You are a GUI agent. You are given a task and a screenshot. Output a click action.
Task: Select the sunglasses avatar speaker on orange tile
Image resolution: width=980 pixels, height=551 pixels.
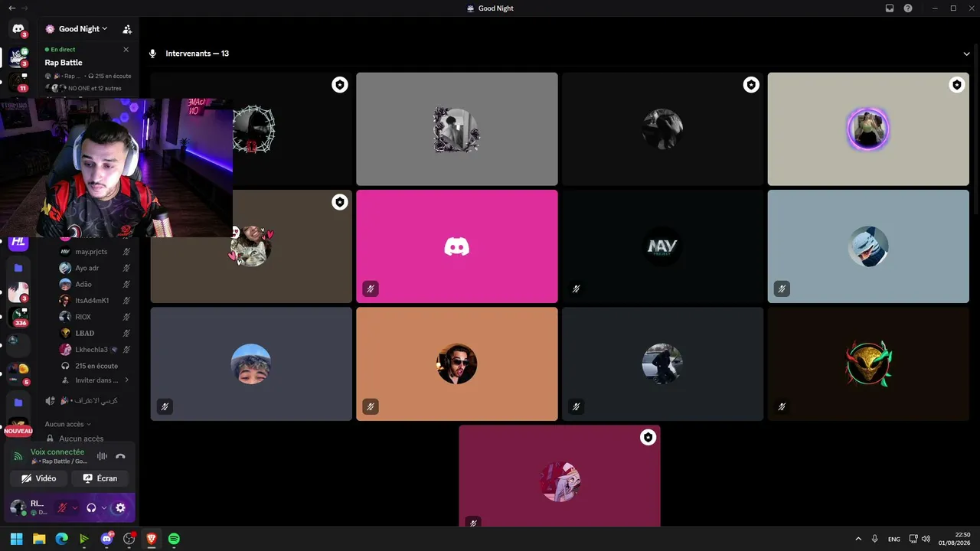click(457, 364)
